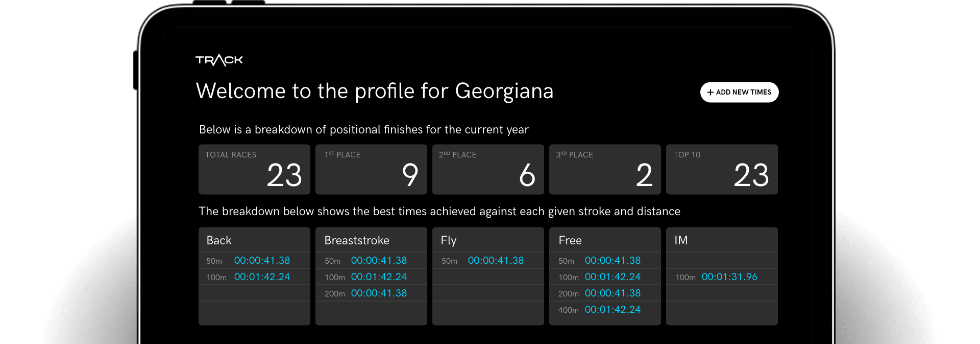Choose the Fly stroke panel header
Viewport: 980px width, 344px height.
tap(449, 240)
